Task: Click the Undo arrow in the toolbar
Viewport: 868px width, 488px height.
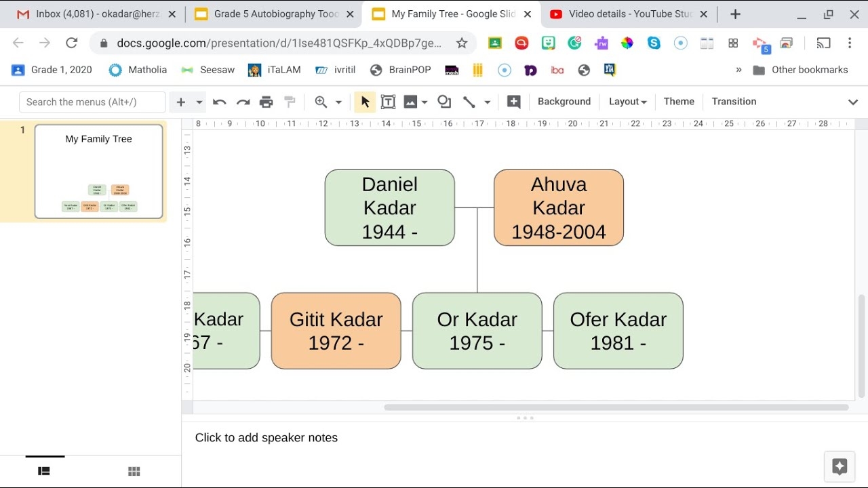Action: click(219, 102)
